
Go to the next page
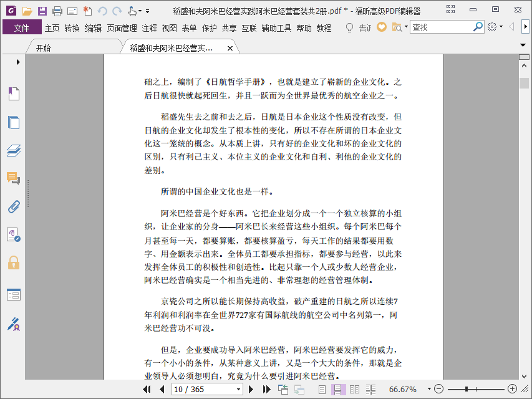tap(251, 389)
